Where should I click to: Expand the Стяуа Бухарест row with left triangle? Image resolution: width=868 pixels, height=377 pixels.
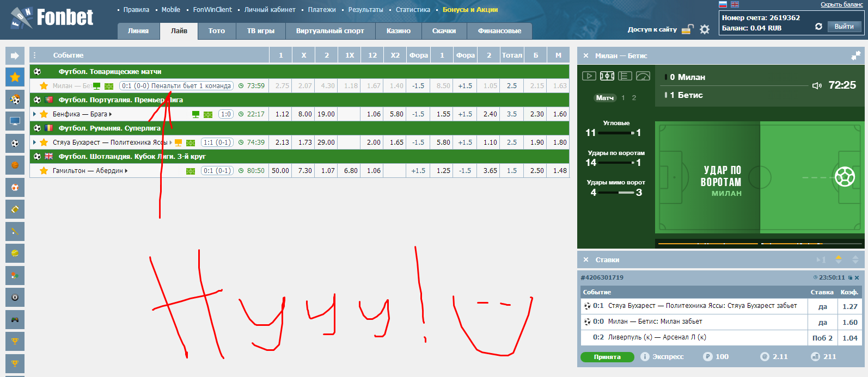tap(35, 143)
